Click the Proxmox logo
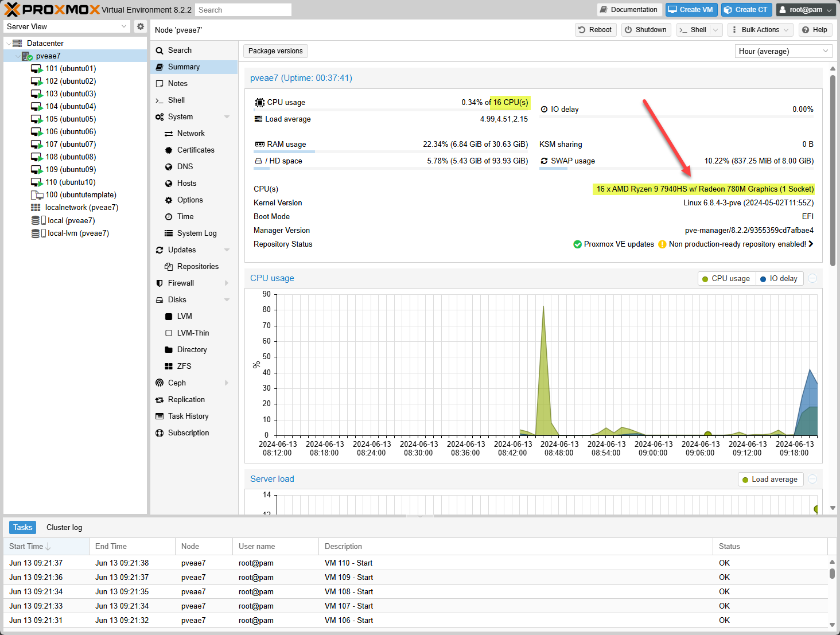The width and height of the screenshot is (840, 635). point(52,10)
